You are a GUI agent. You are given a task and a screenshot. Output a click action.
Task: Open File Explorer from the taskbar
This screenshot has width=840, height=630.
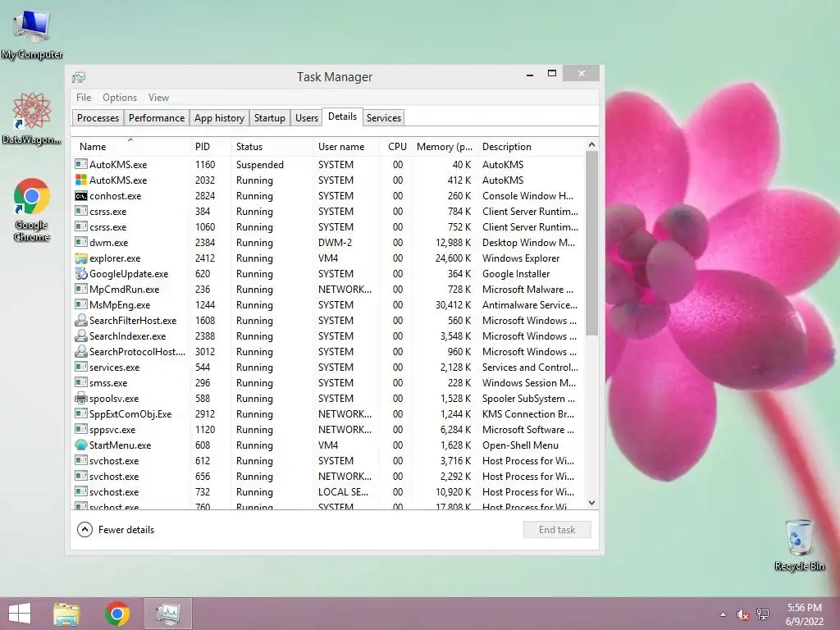pyautogui.click(x=66, y=614)
